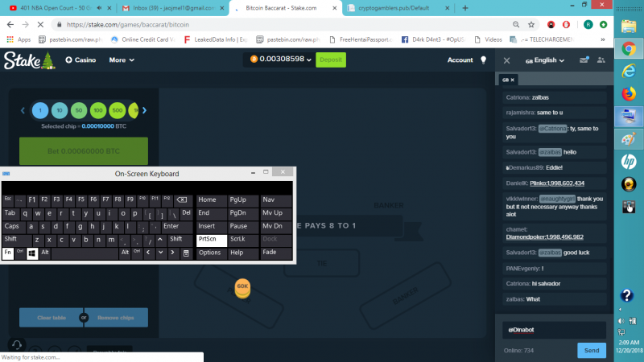Open the D4rk D4nt3 Facebook bookmark
The height and width of the screenshot is (362, 644).
coord(434,39)
